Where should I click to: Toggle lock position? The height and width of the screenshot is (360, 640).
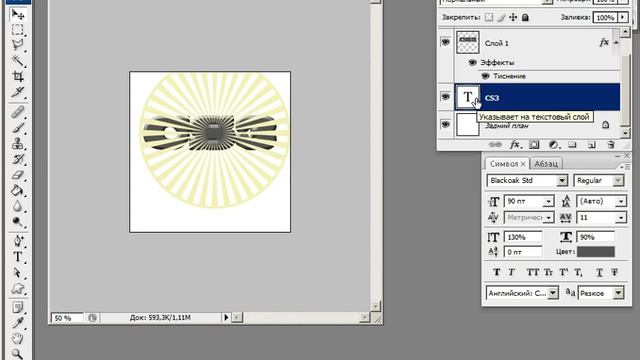tap(513, 17)
